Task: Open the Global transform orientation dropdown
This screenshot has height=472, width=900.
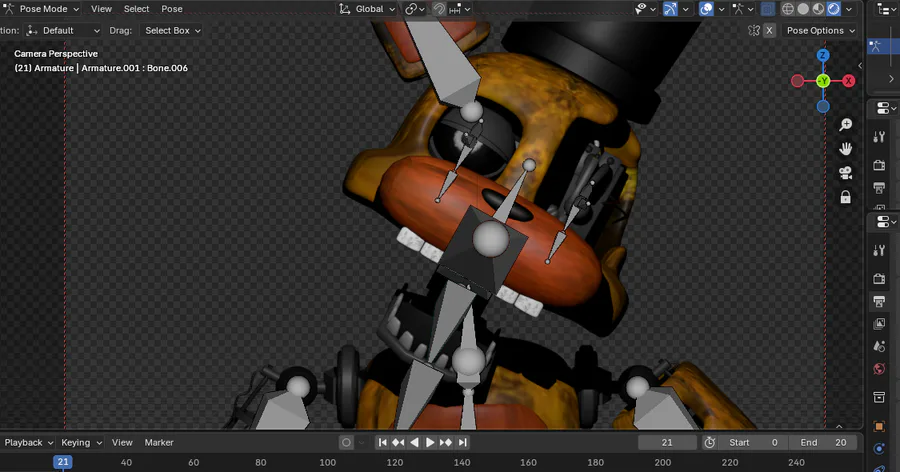Action: [367, 9]
